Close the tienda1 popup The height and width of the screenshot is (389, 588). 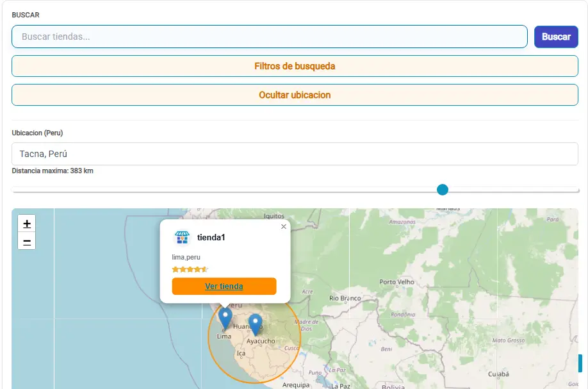(x=284, y=226)
